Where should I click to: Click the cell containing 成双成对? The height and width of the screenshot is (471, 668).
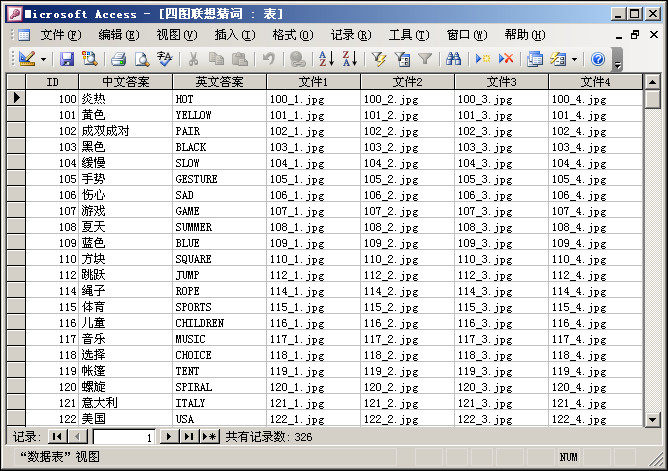tap(126, 130)
